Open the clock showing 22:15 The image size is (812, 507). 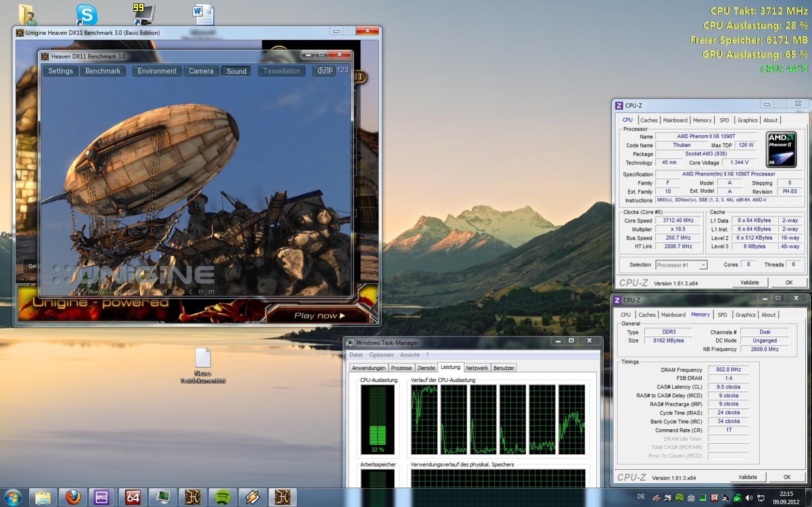tap(786, 498)
